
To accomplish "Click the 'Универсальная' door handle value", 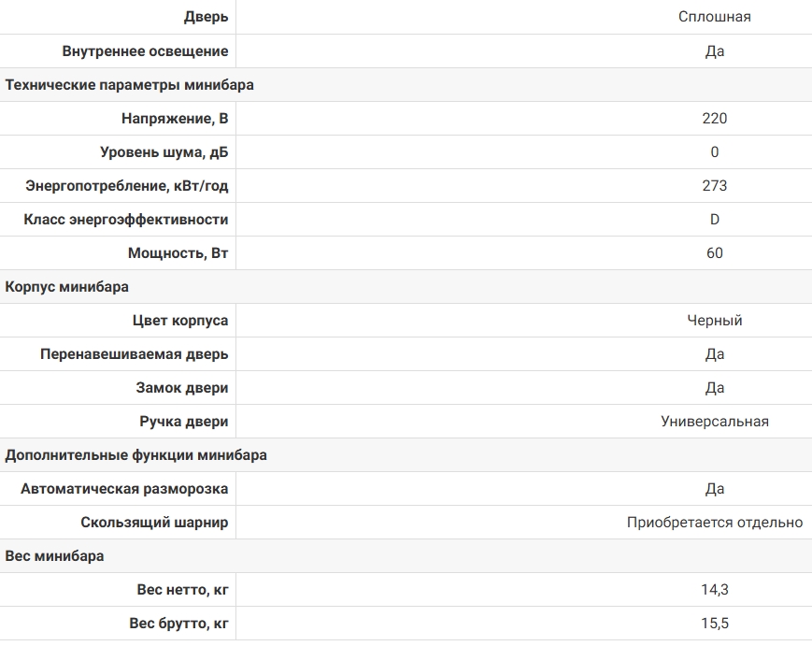I will click(715, 422).
